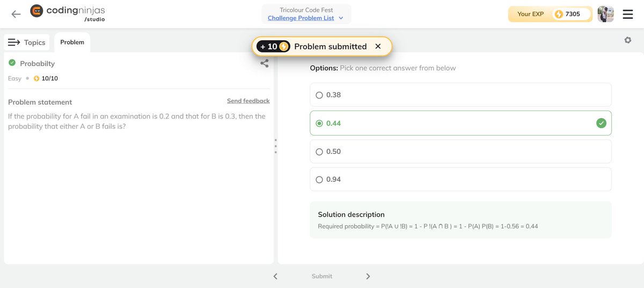Image resolution: width=644 pixels, height=288 pixels.
Task: Go to the next problem chevron
Action: tap(368, 276)
